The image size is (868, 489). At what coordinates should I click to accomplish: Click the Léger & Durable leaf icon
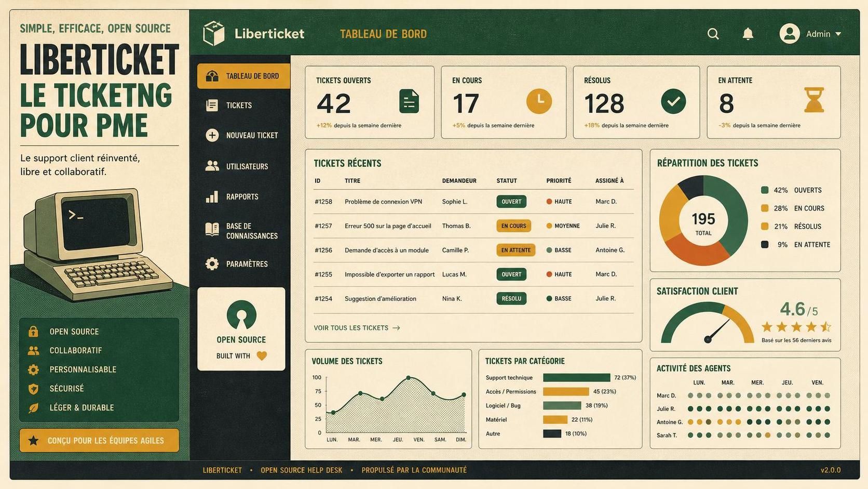(33, 408)
